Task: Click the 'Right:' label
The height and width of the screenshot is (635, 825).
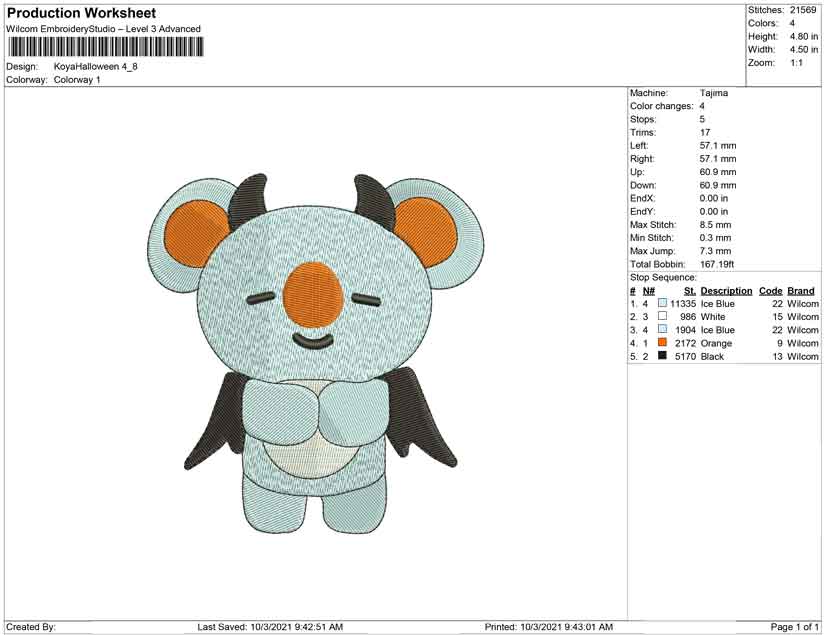Action: [x=642, y=159]
